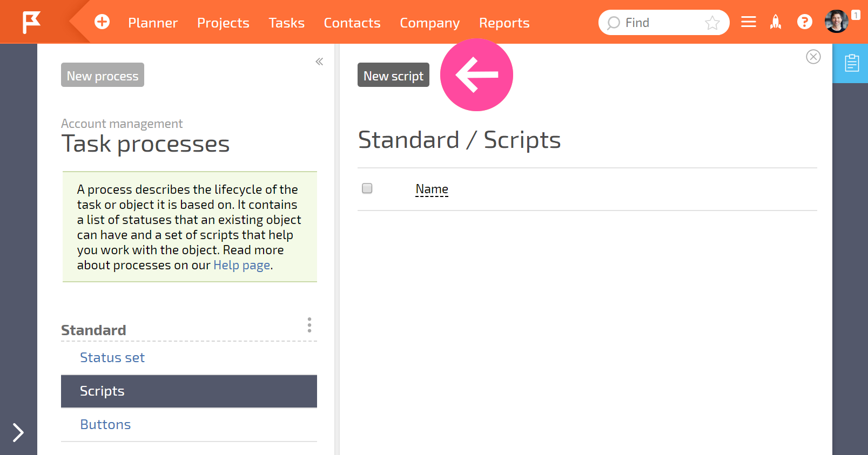This screenshot has width=868, height=455.
Task: Click the New script button
Action: (x=393, y=75)
